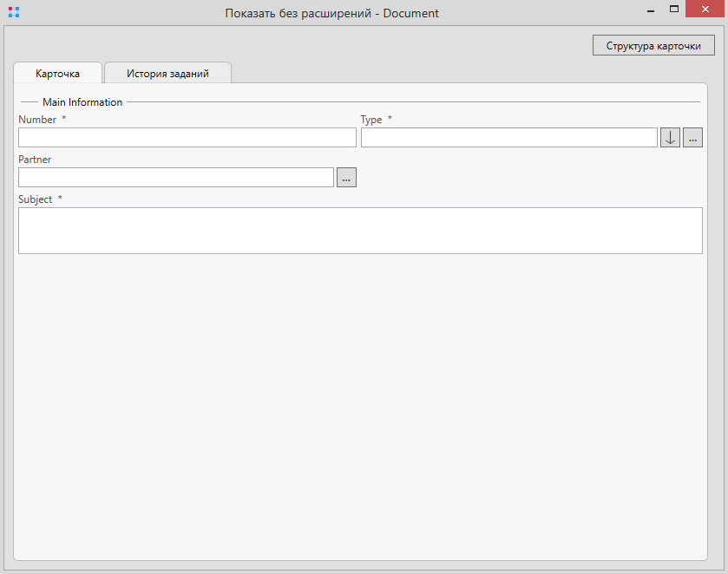
Task: Click the Main Information group header
Action: (x=82, y=102)
